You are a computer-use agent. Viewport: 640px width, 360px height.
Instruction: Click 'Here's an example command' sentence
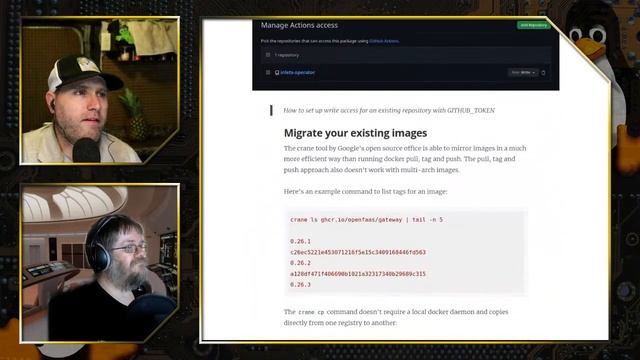tap(365, 191)
